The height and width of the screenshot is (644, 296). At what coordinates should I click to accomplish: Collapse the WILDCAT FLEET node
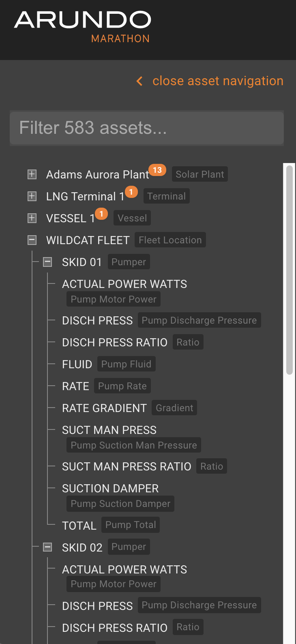[32, 240]
